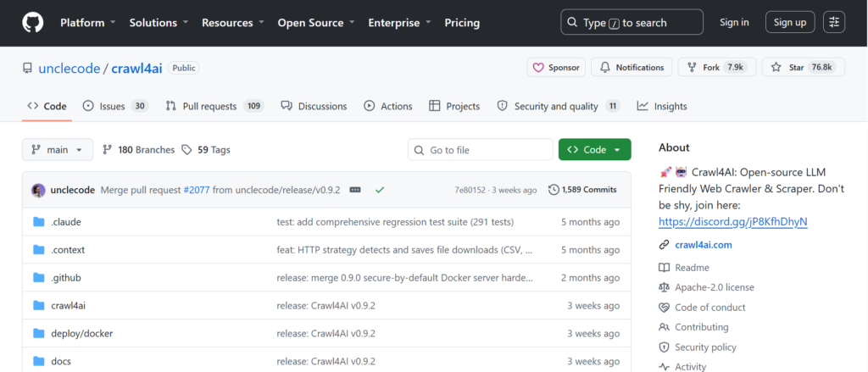Click the search magnifier in the header
The image size is (868, 372).
coord(572,23)
